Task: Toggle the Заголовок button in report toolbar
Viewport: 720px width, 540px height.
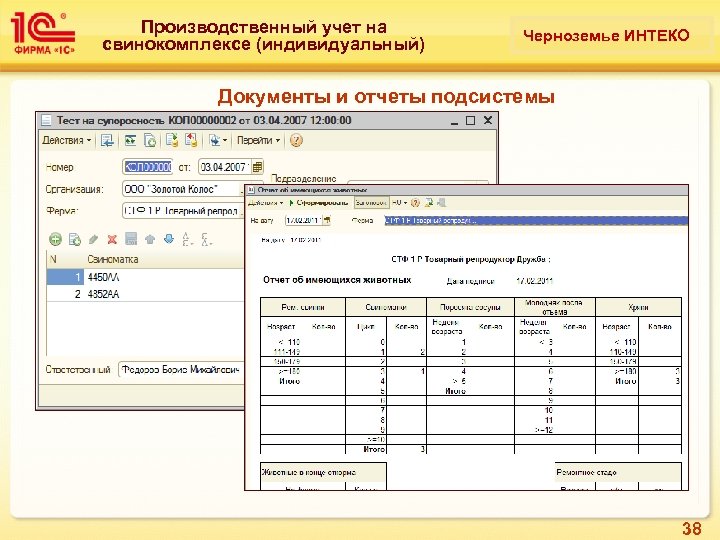Action: (371, 202)
